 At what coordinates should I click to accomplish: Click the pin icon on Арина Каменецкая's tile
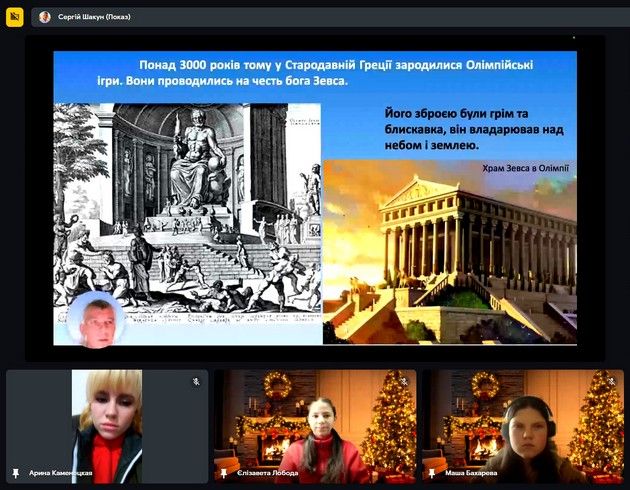point(15,471)
